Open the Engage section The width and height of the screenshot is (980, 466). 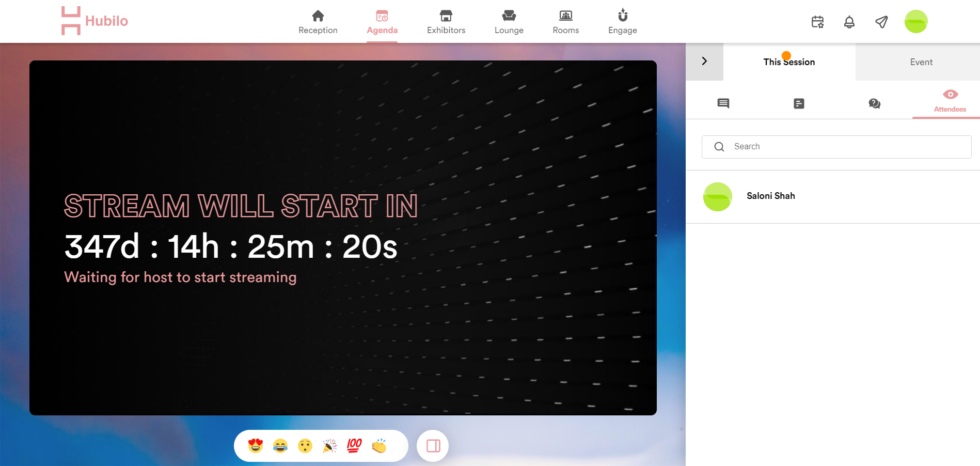pos(623,22)
